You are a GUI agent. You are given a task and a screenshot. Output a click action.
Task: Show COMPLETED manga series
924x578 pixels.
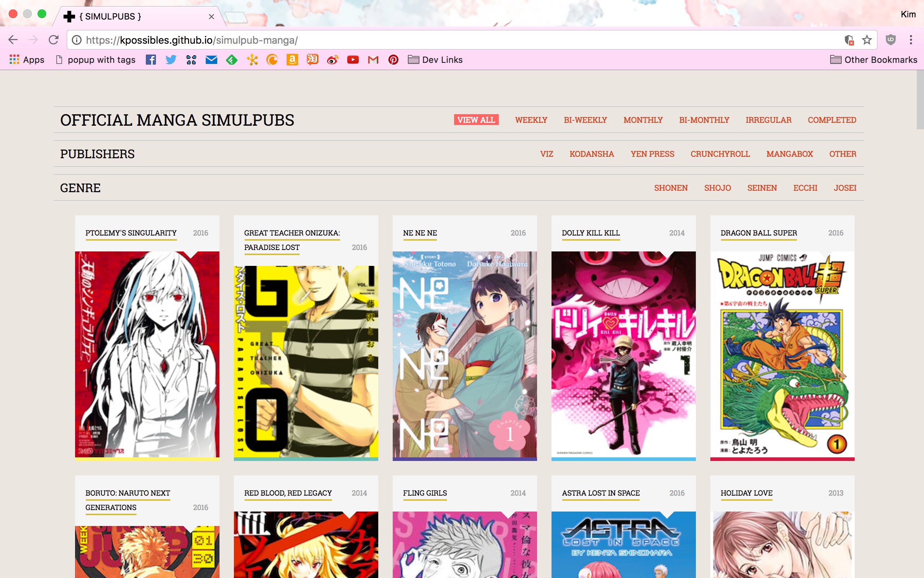point(832,120)
